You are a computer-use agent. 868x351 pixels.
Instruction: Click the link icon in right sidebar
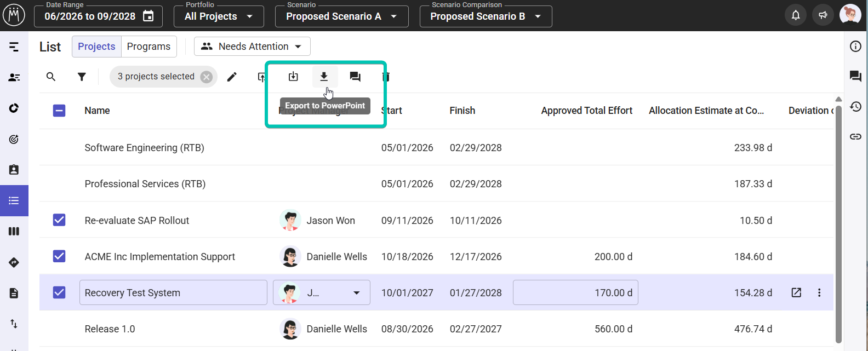point(855,136)
